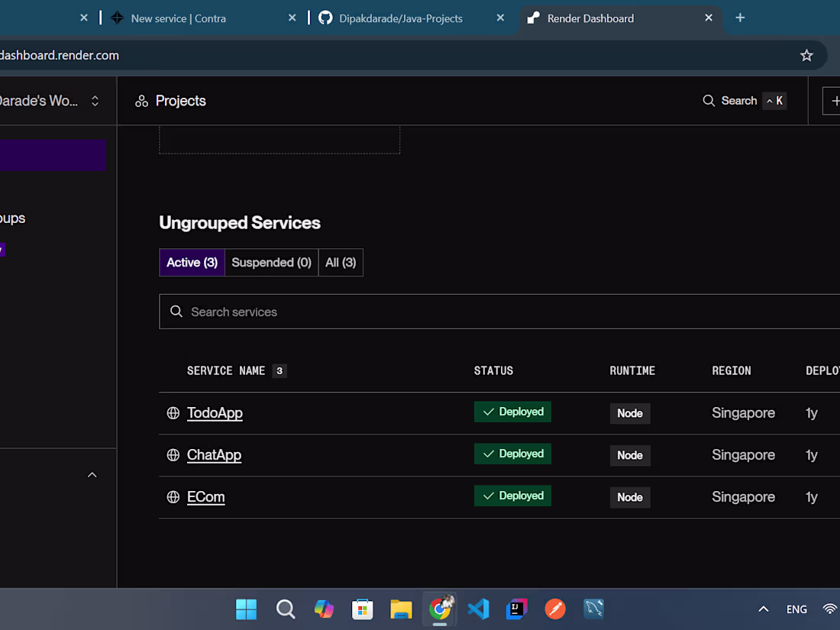Open IntelliJ IDEA from the taskbar

[517, 609]
